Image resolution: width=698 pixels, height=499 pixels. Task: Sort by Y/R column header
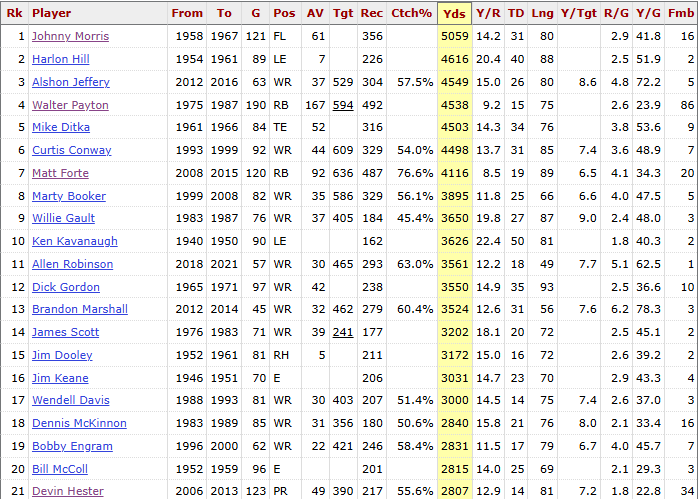click(x=488, y=13)
